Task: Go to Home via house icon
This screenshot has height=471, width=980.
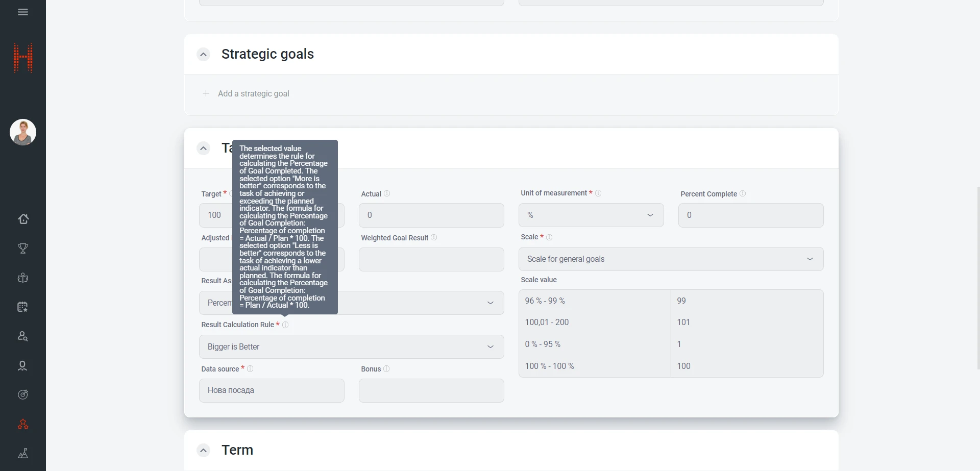Action: (x=23, y=219)
